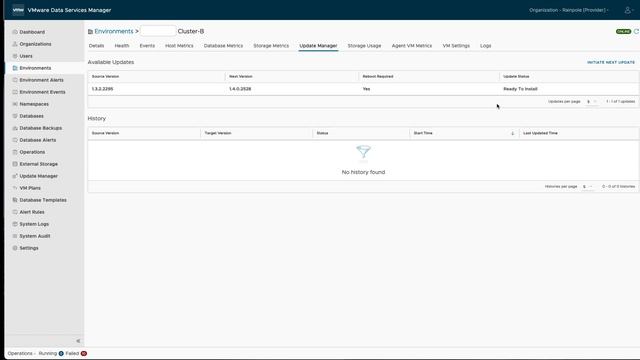Click the System Logs sidebar icon
Viewport: 640px width, 360px height.
click(x=15, y=224)
